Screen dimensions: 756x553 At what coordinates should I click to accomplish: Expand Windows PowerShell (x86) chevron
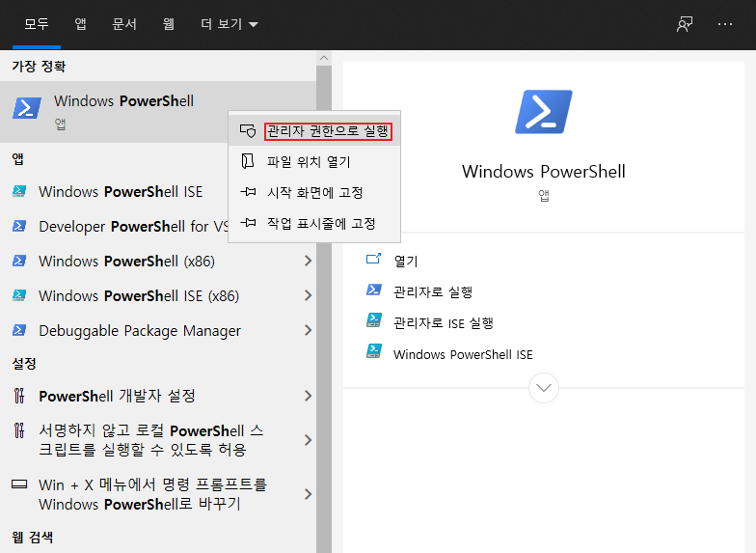tap(309, 261)
